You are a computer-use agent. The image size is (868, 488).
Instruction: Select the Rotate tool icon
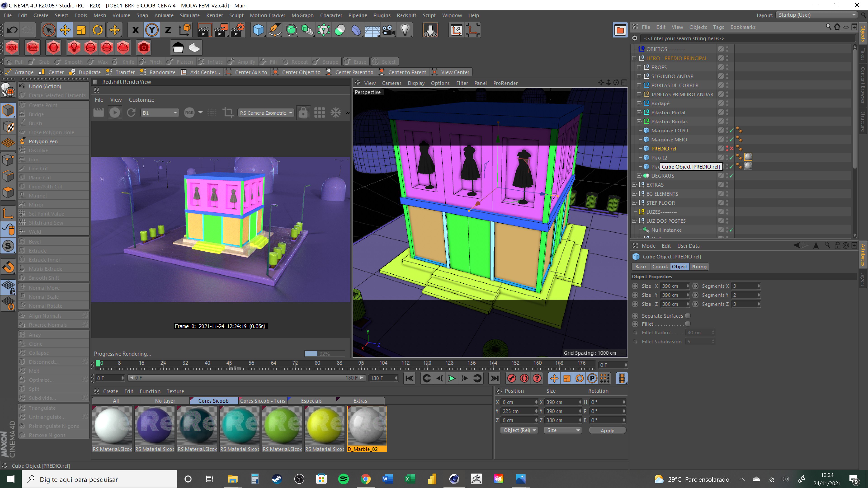coord(98,30)
